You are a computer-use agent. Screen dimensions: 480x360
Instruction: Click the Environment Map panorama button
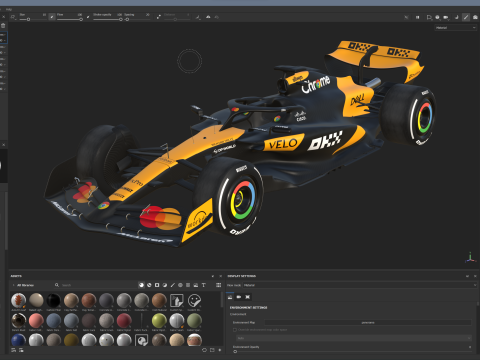(368, 322)
